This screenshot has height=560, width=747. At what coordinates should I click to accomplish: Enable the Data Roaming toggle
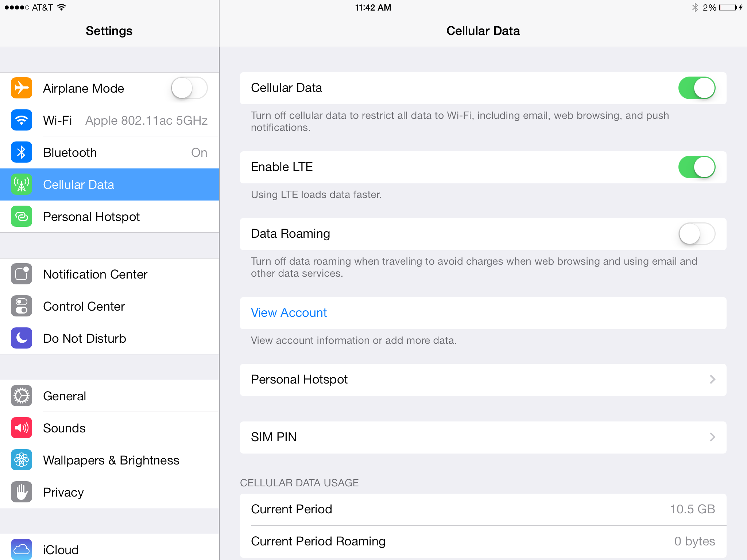pos(696,234)
